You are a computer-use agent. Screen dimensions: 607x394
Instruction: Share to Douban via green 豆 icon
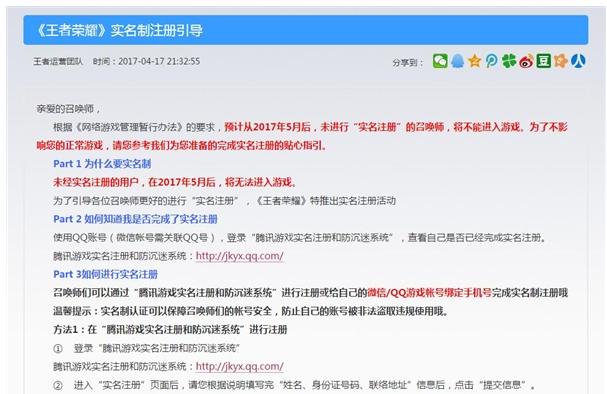[x=544, y=61]
